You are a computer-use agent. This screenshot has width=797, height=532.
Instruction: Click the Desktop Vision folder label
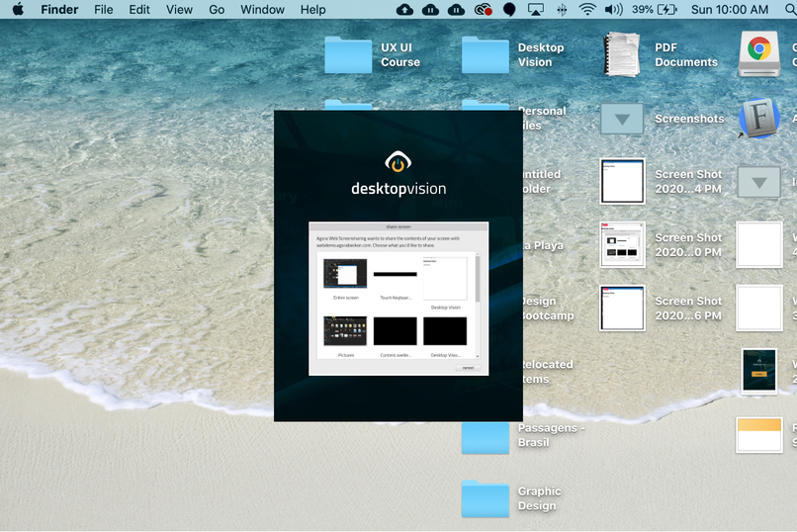click(x=541, y=54)
